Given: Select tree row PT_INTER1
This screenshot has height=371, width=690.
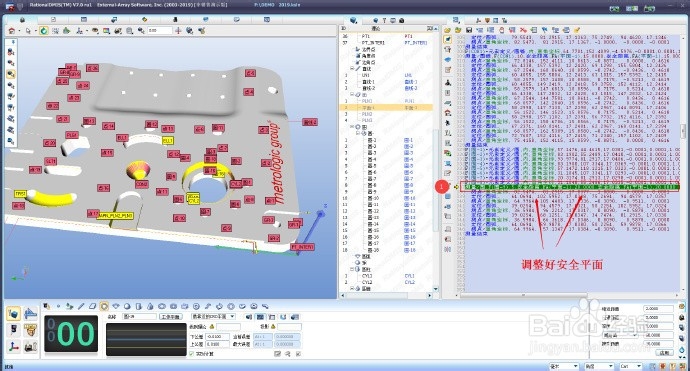Looking at the screenshot, I should [x=387, y=43].
